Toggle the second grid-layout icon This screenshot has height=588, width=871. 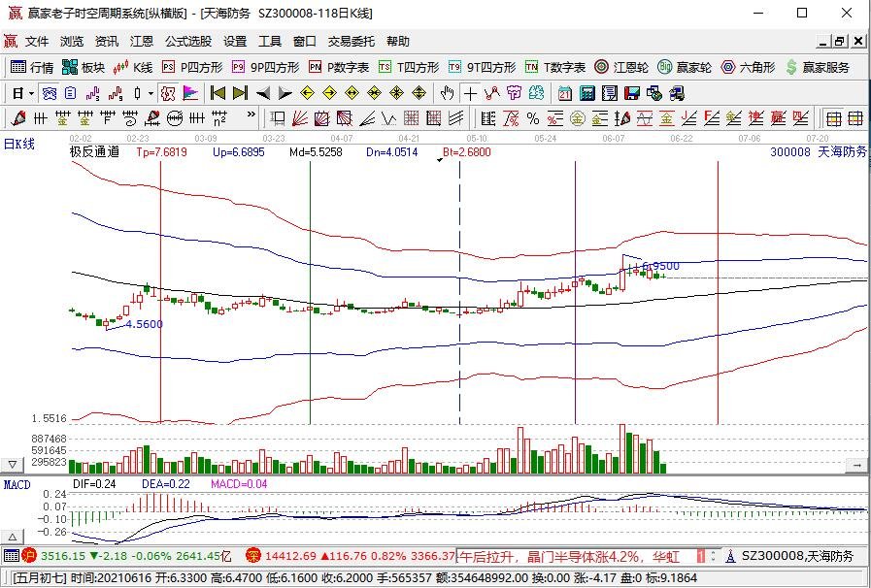[x=856, y=118]
